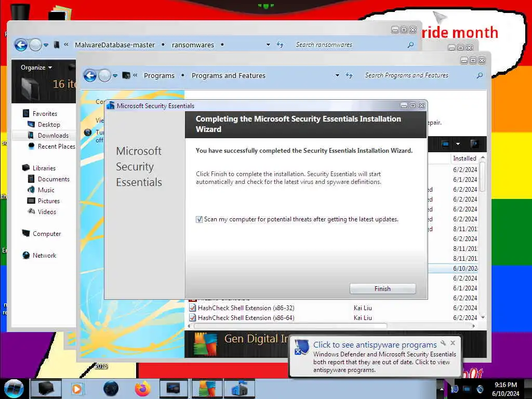The height and width of the screenshot is (399, 532).
Task: Select Favorites in navigation pane
Action: (x=45, y=114)
